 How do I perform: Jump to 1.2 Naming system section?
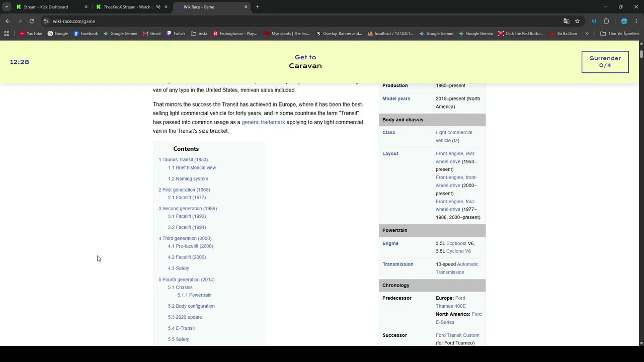point(188,179)
